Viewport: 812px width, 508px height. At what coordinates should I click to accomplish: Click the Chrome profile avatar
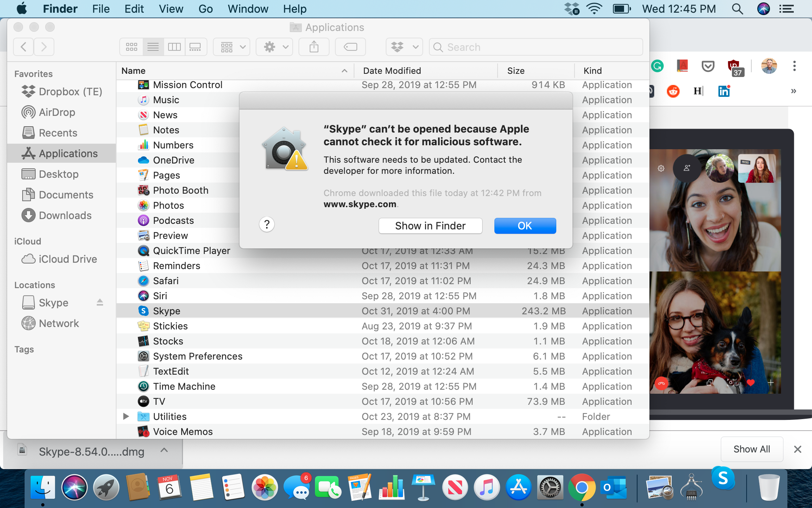tap(769, 66)
